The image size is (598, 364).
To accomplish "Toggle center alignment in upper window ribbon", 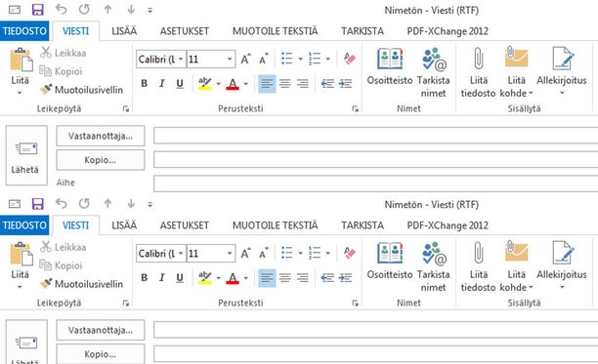I will point(284,83).
